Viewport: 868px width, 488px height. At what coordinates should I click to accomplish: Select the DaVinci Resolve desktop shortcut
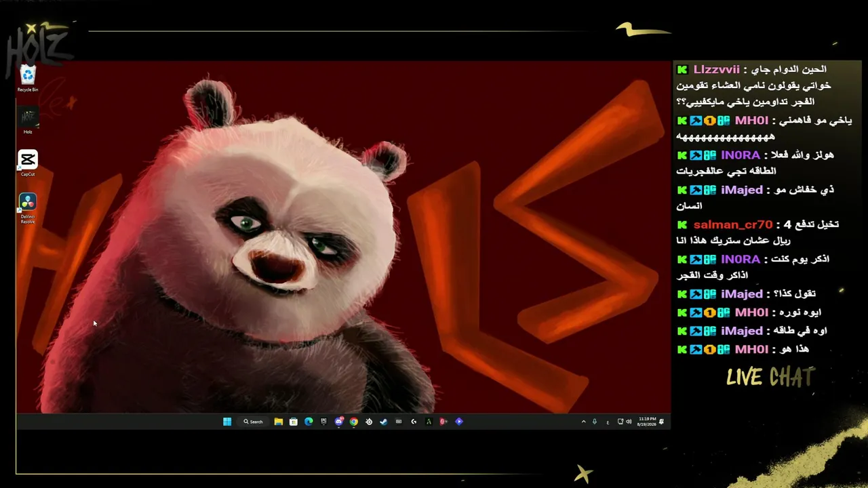28,209
